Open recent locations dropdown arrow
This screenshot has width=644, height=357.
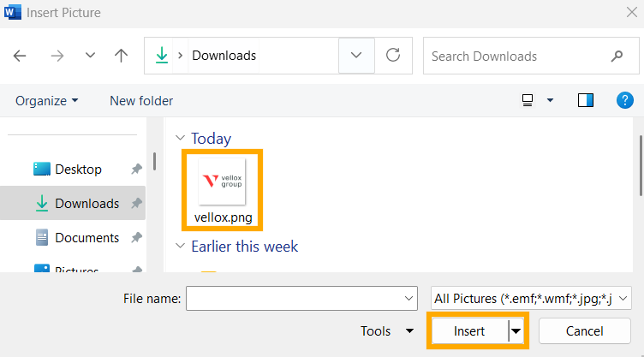click(90, 56)
